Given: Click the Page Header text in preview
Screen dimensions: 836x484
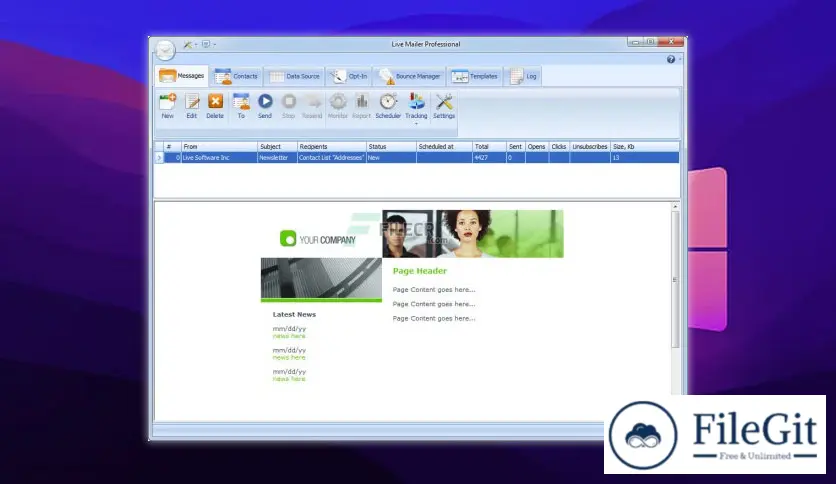Looking at the screenshot, I should [420, 271].
